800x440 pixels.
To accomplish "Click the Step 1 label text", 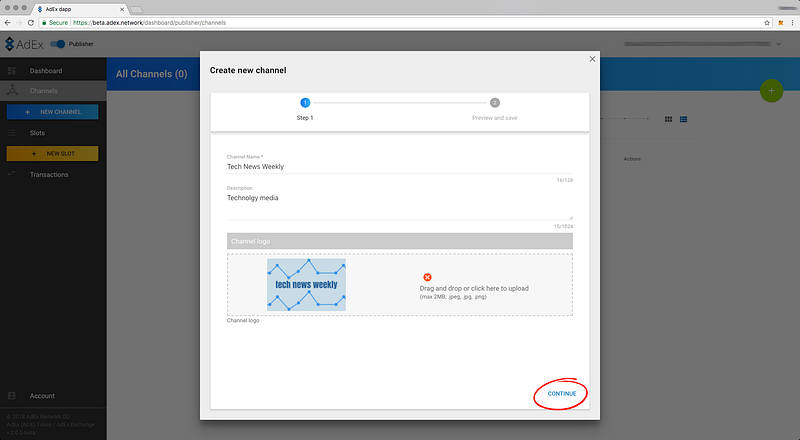I will pos(305,118).
